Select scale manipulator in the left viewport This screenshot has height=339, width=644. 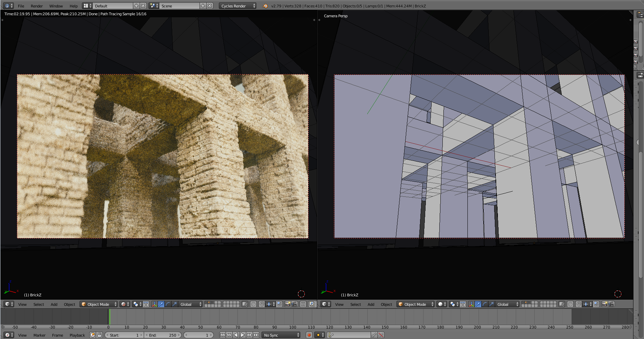click(175, 304)
